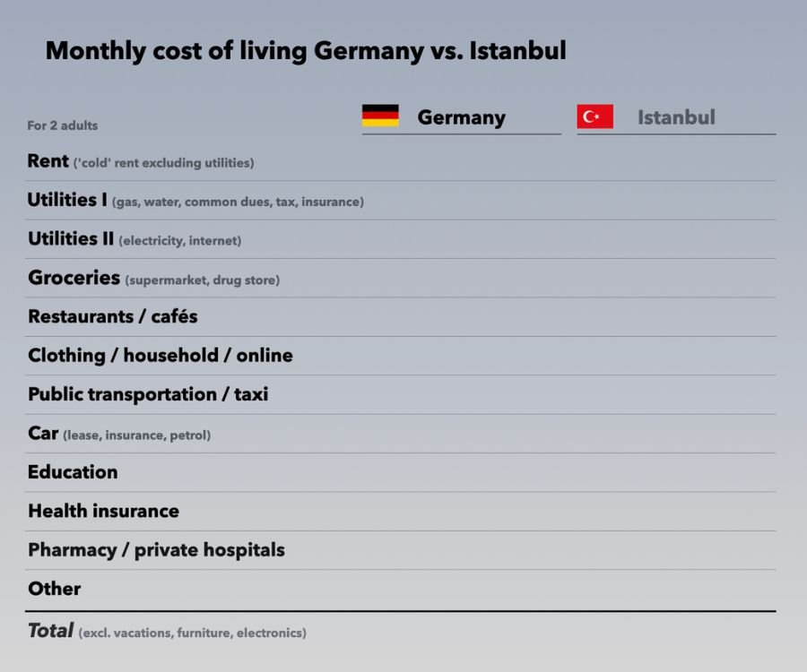Click 'Pharmacy / private hospitals' row

(x=156, y=550)
